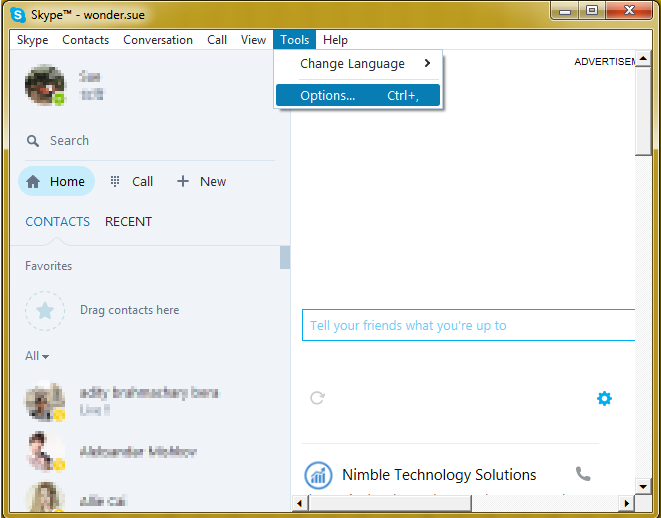Click the horizontal scrollbar left arrow
This screenshot has height=518, width=661.
[300, 503]
